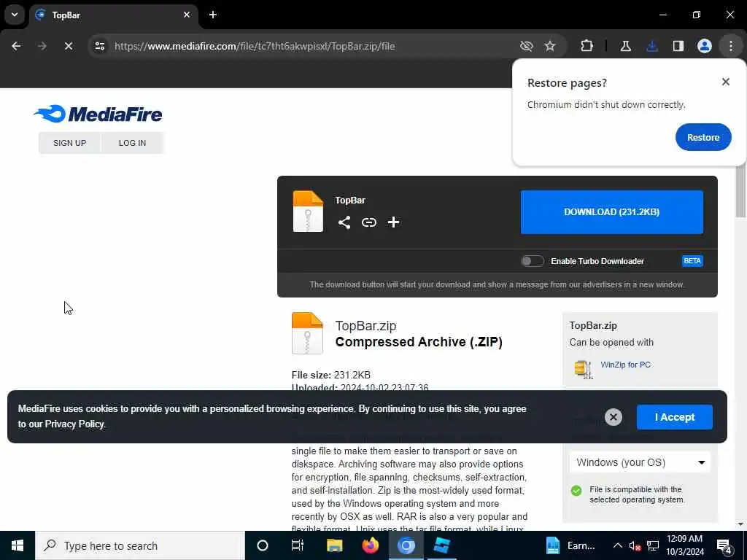The height and width of the screenshot is (560, 747).
Task: Click the browser back arrow
Action: pyautogui.click(x=16, y=46)
